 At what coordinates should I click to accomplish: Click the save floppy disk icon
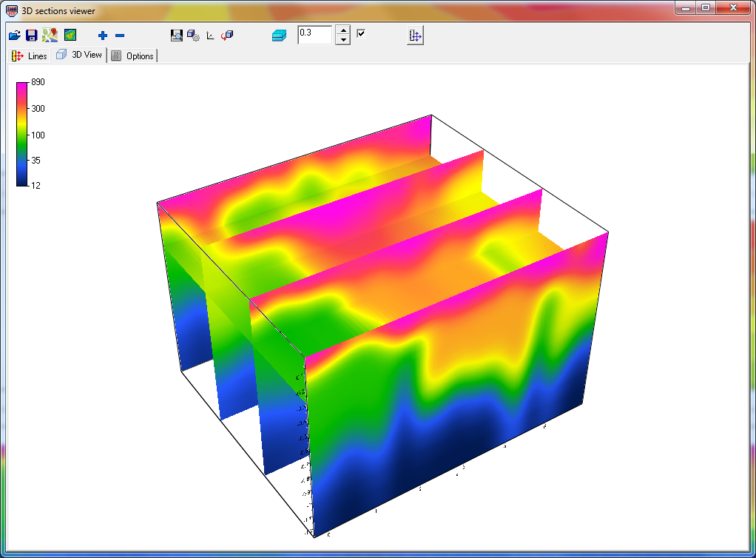tap(32, 36)
